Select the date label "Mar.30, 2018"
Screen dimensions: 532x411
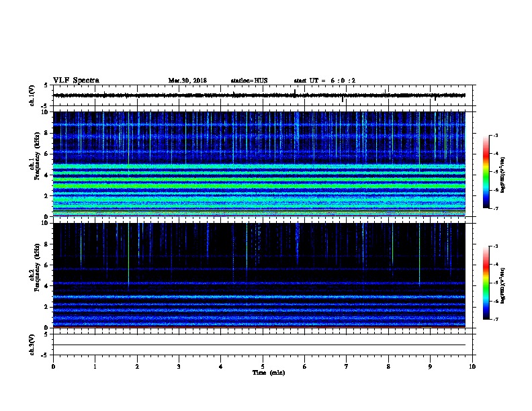(187, 81)
